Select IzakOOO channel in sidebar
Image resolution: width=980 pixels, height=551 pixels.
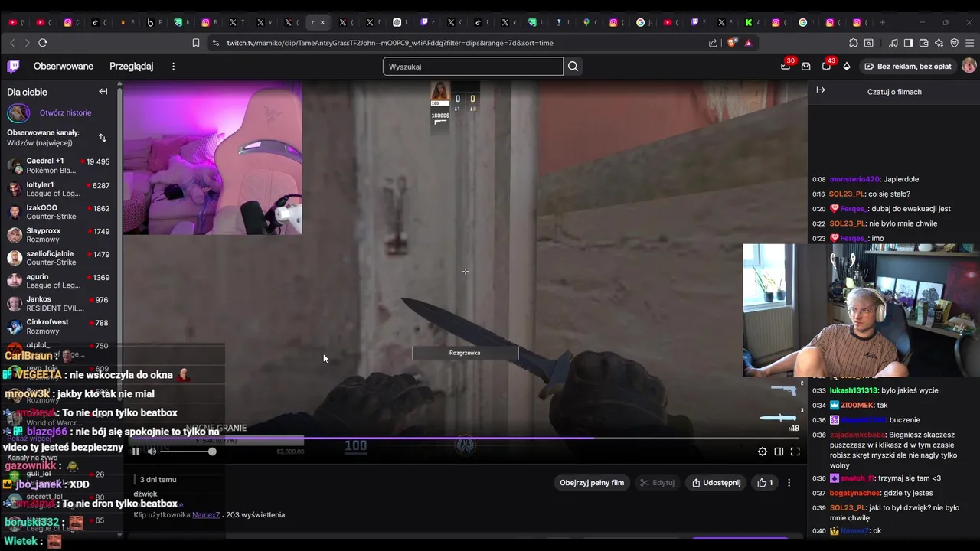tap(60, 212)
